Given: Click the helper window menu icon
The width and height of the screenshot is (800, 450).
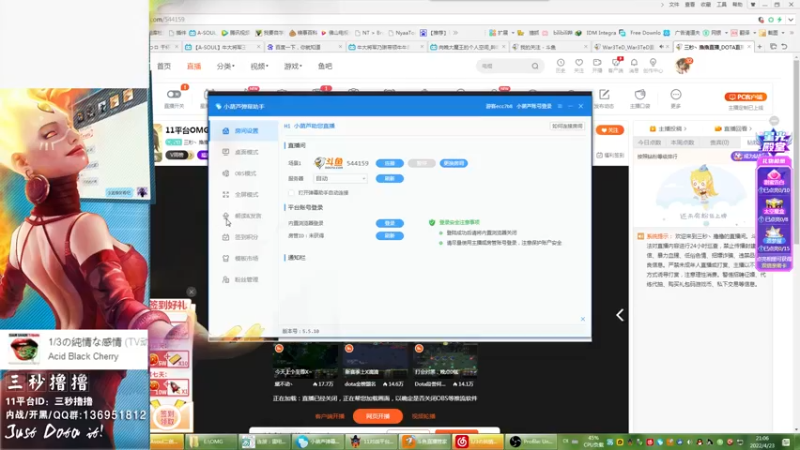Looking at the screenshot, I should coord(560,106).
